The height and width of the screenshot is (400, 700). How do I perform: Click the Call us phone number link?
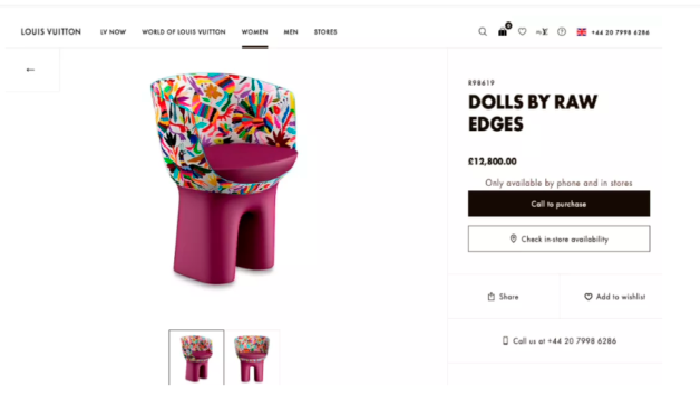tap(559, 341)
